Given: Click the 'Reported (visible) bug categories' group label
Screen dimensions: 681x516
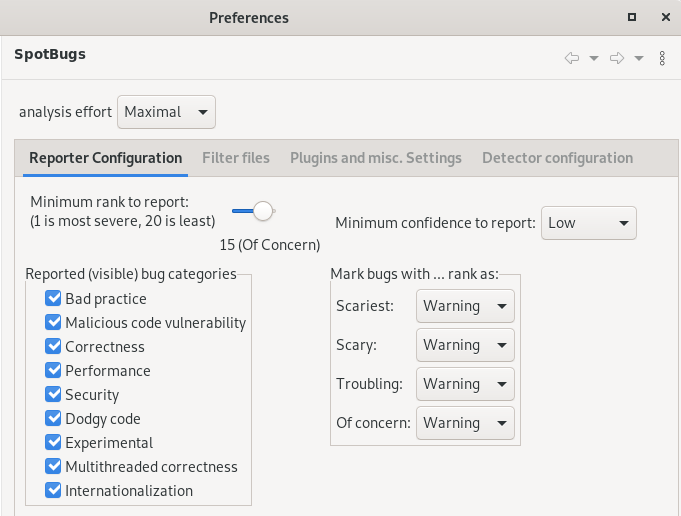Looking at the screenshot, I should coord(131,274).
